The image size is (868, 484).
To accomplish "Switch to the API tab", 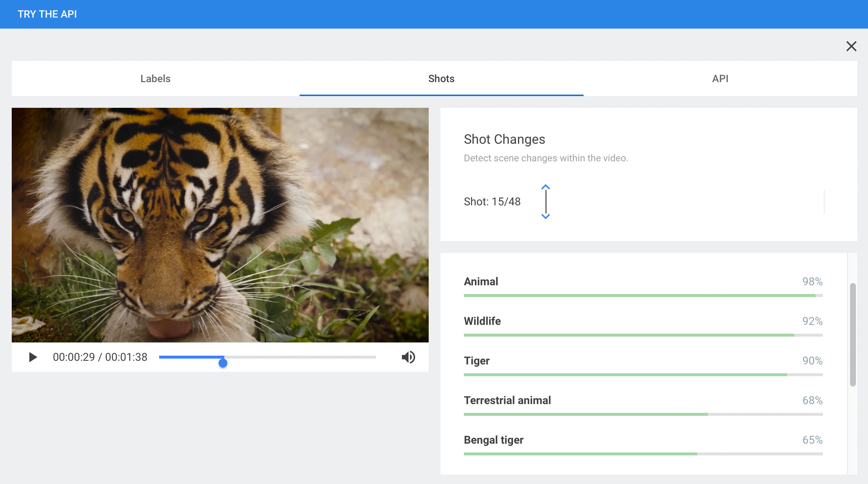I will coord(720,78).
